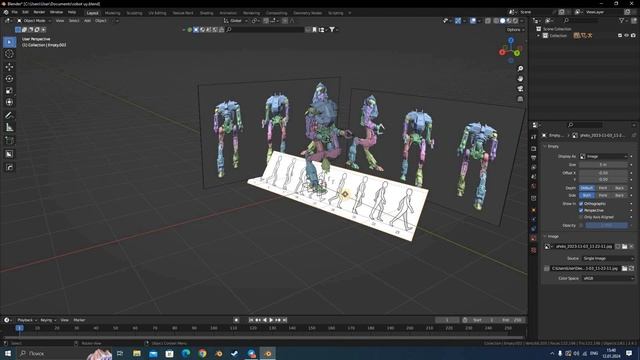
Task: Open the timeline Marker menu
Action: (x=79, y=320)
